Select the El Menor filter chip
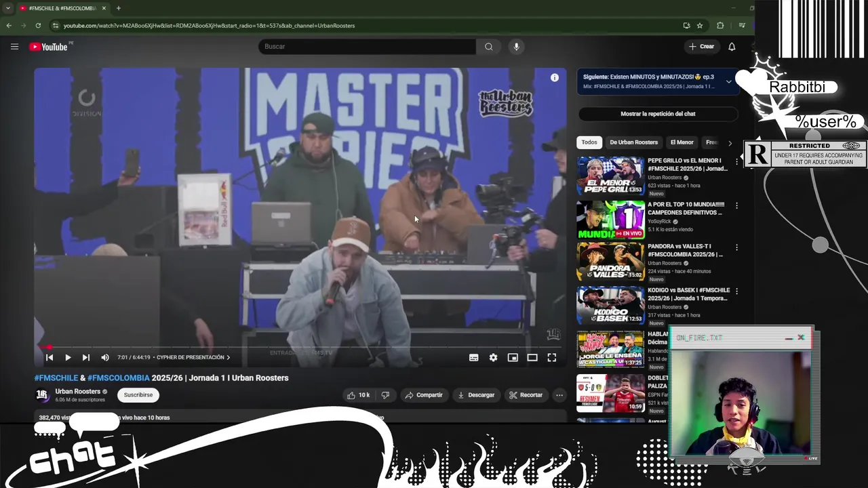The image size is (868, 488). pyautogui.click(x=682, y=142)
